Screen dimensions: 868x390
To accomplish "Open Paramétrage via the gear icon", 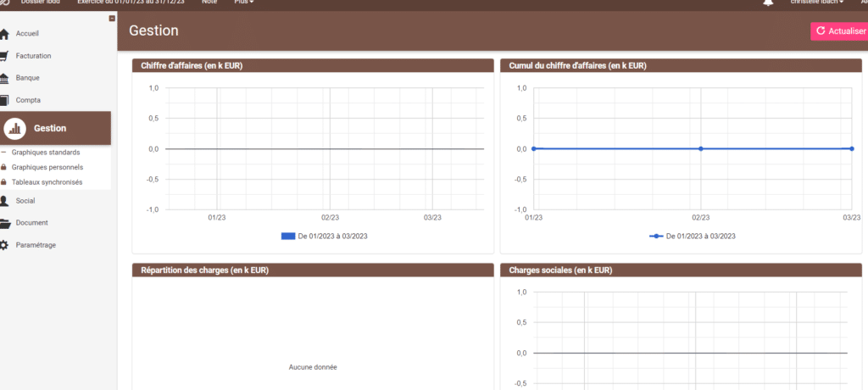I will pos(4,245).
